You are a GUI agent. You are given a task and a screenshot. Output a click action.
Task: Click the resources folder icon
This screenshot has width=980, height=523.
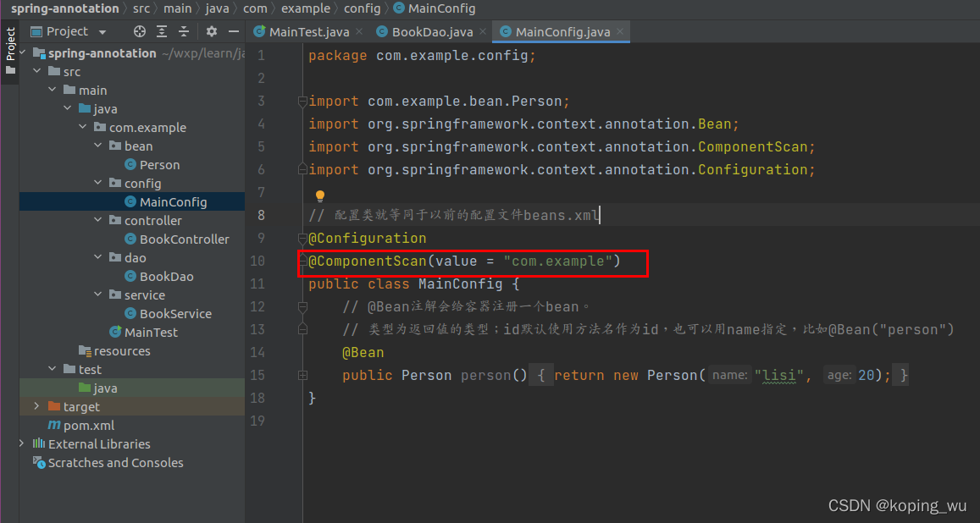point(85,350)
